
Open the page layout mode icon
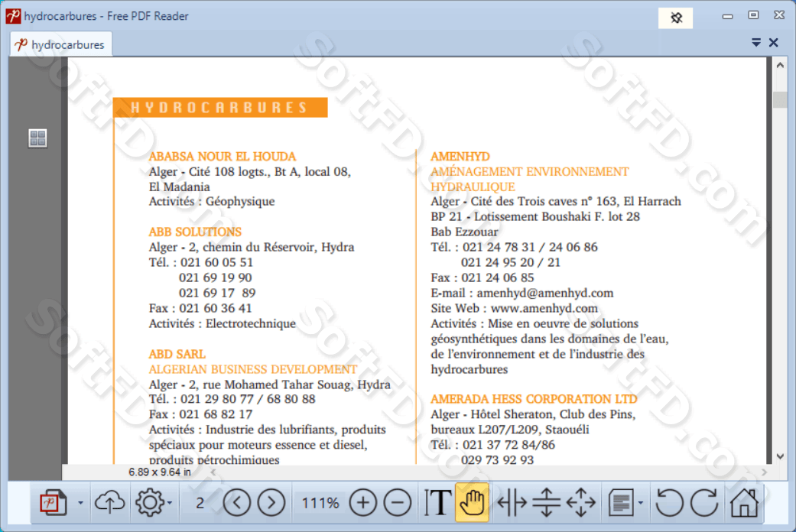(x=622, y=503)
